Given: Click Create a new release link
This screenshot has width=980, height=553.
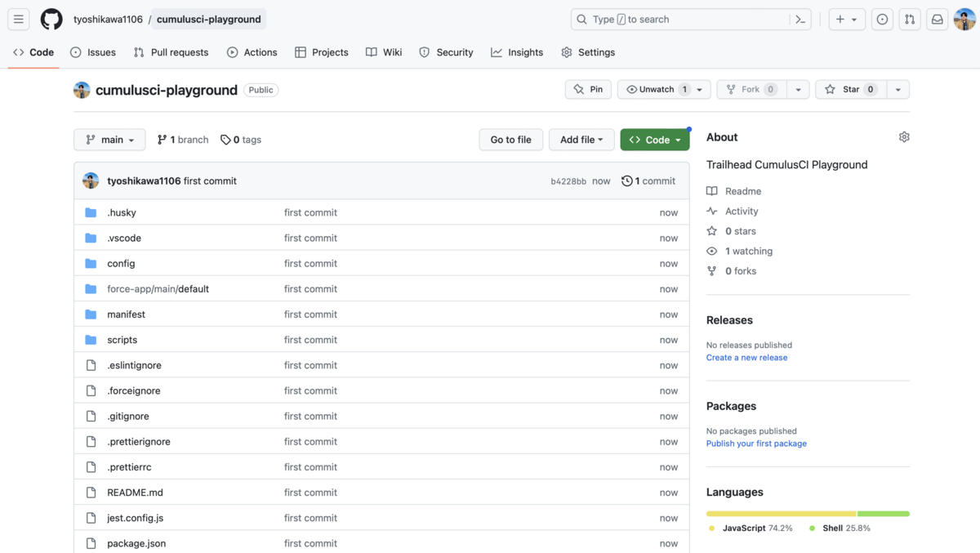Looking at the screenshot, I should 746,358.
